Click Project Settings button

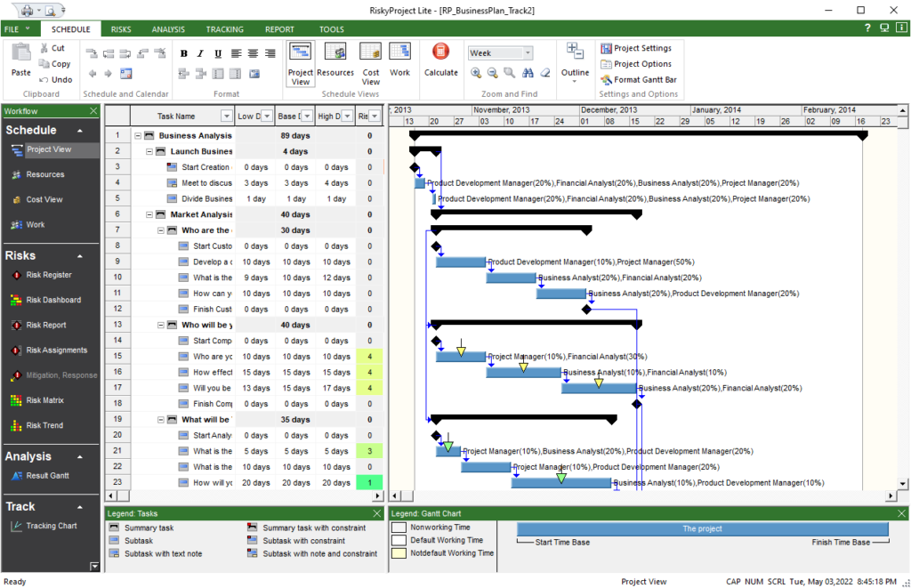click(x=636, y=48)
